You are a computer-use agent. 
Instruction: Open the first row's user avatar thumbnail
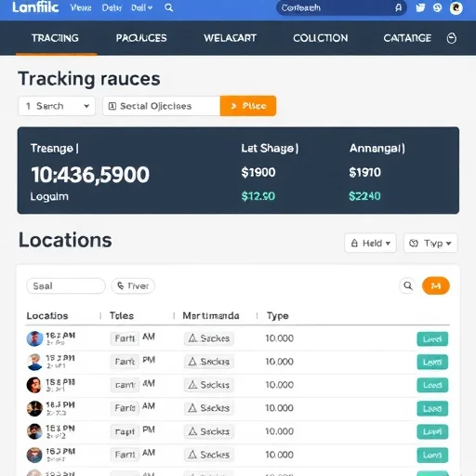click(34, 338)
